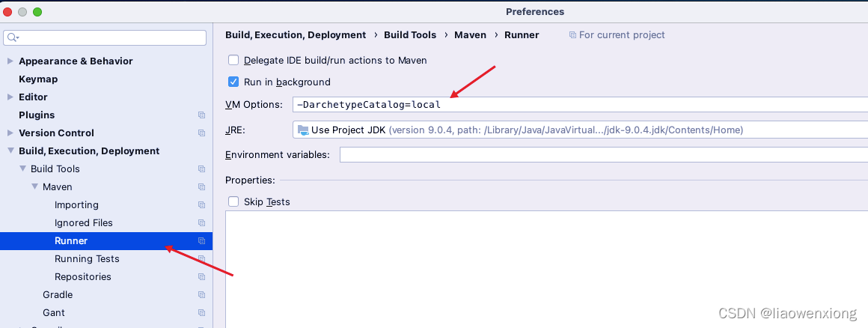This screenshot has height=328, width=868.
Task: Click project-level icon next to Ignored Files
Action: (201, 222)
